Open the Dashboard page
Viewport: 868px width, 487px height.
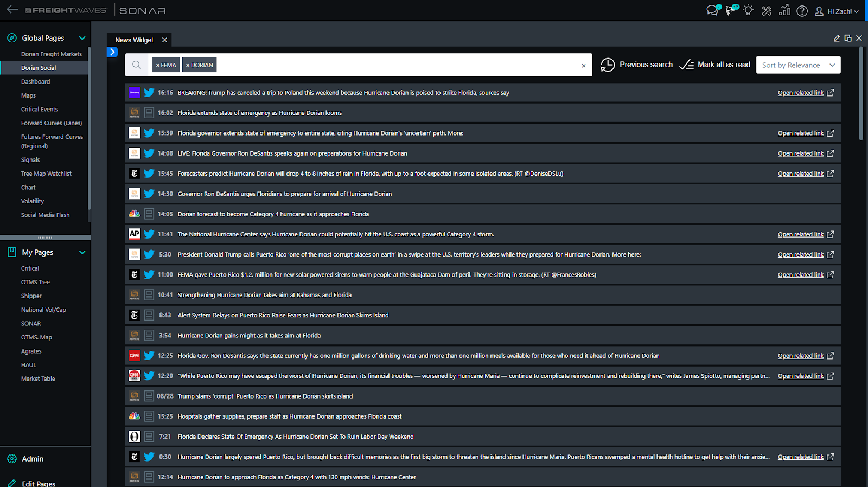pyautogui.click(x=35, y=82)
